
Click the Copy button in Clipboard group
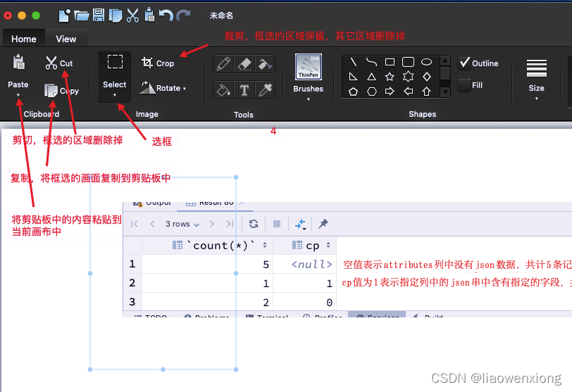(61, 90)
